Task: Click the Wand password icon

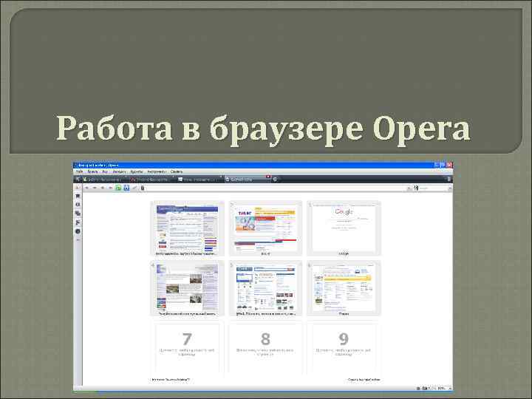Action: tap(134, 188)
